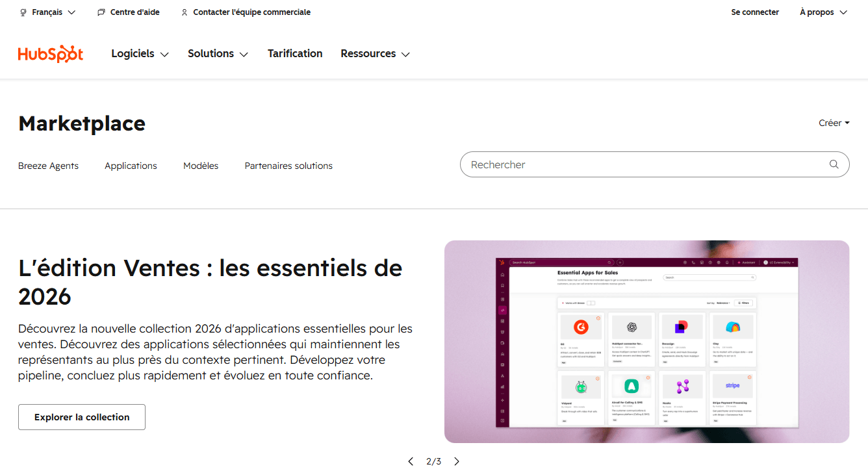
Task: Expand the Logiciels navigation menu
Action: [140, 54]
